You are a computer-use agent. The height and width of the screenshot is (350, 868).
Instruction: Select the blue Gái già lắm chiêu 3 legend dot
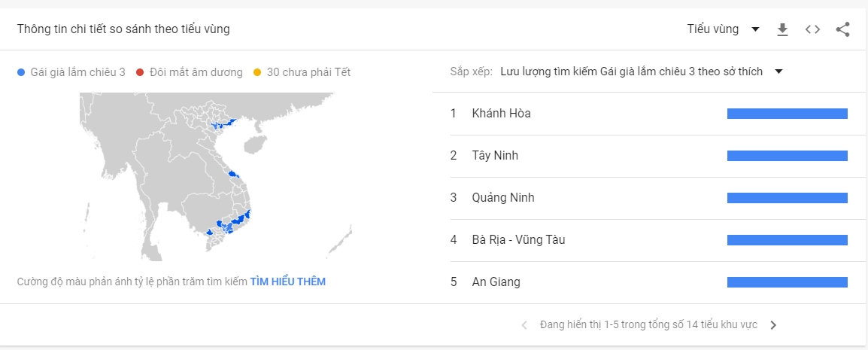(x=21, y=72)
